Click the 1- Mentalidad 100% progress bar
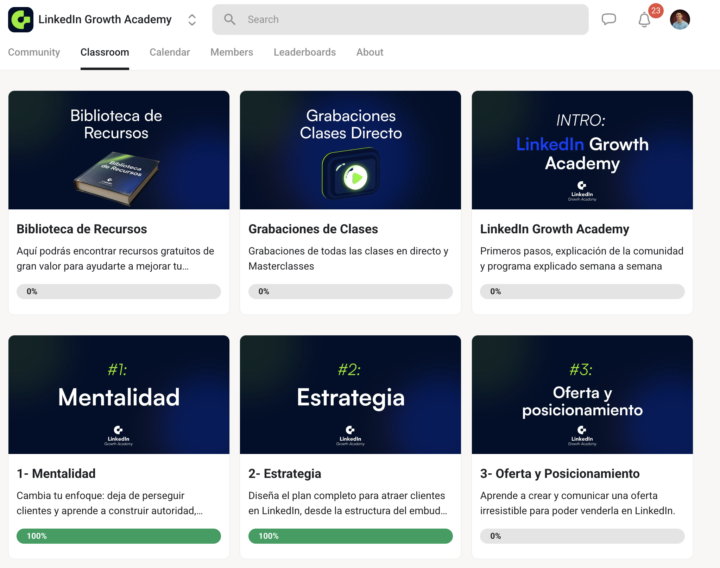The width and height of the screenshot is (720, 568). point(118,536)
